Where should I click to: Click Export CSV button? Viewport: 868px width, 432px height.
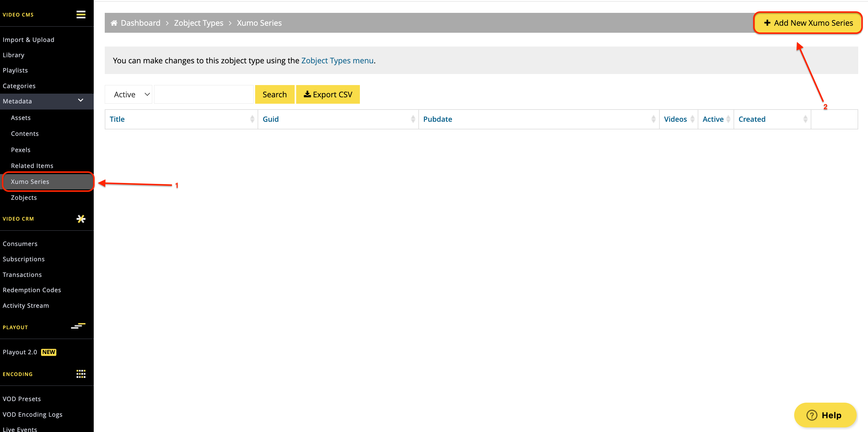(328, 95)
